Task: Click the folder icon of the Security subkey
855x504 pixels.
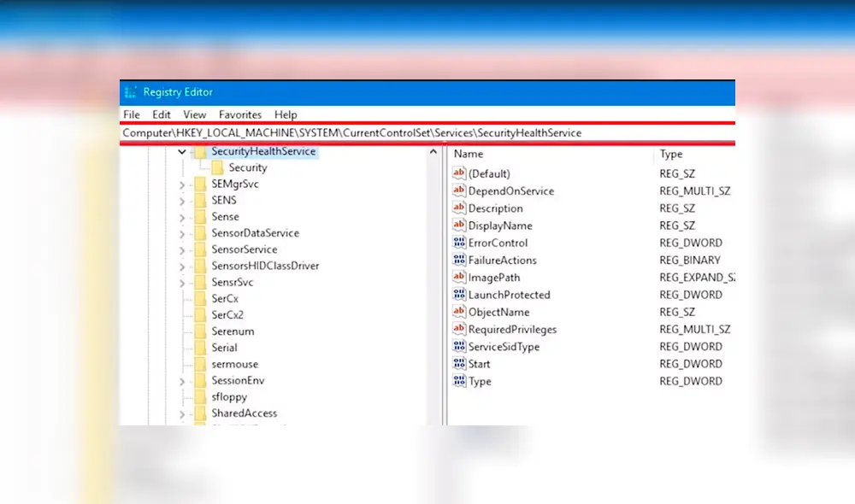Action: coord(217,167)
